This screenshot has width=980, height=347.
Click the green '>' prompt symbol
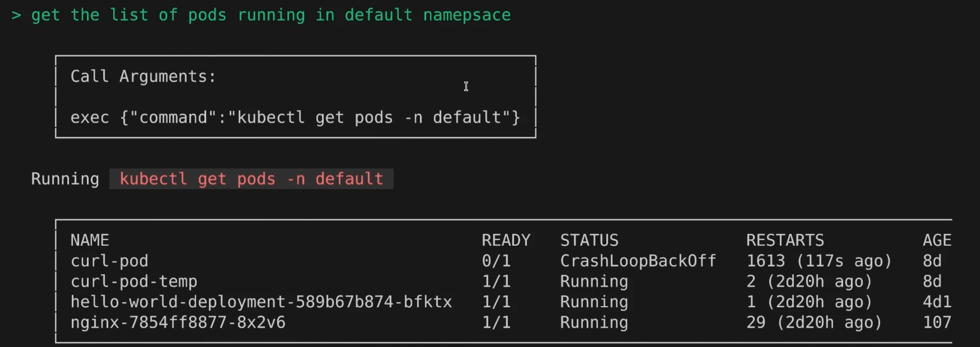point(16,16)
